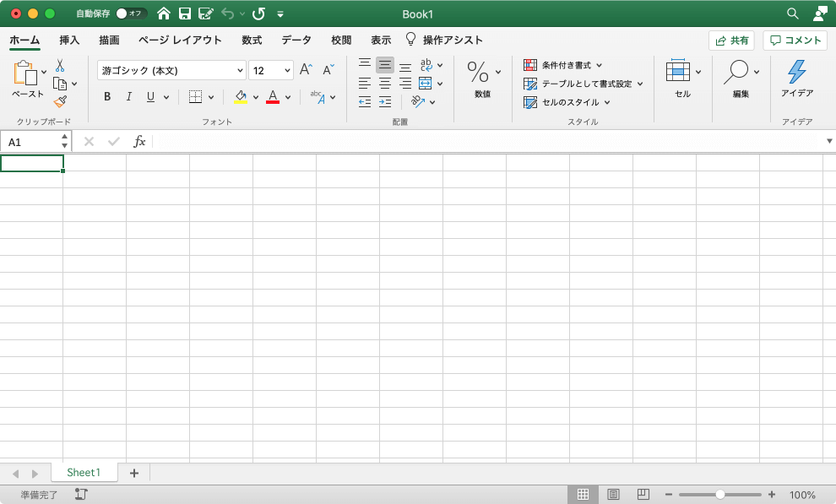This screenshot has width=836, height=504.
Task: Open the 条件付き書式 dropdown
Action: 562,65
